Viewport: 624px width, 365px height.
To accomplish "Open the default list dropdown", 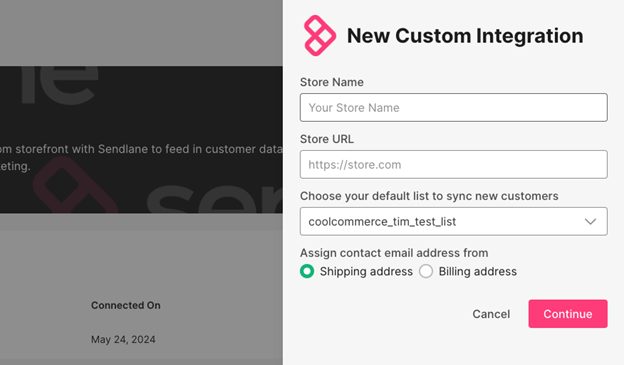I will [x=454, y=221].
